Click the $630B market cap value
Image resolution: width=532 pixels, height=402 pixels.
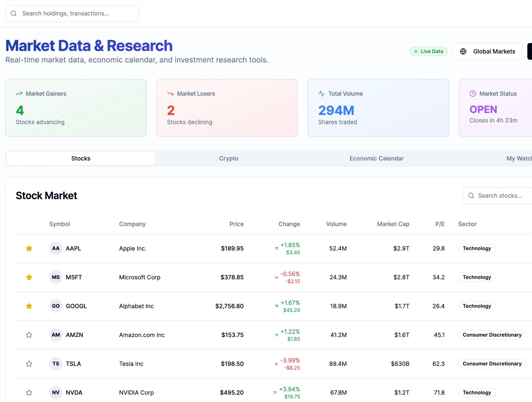[x=400, y=364]
